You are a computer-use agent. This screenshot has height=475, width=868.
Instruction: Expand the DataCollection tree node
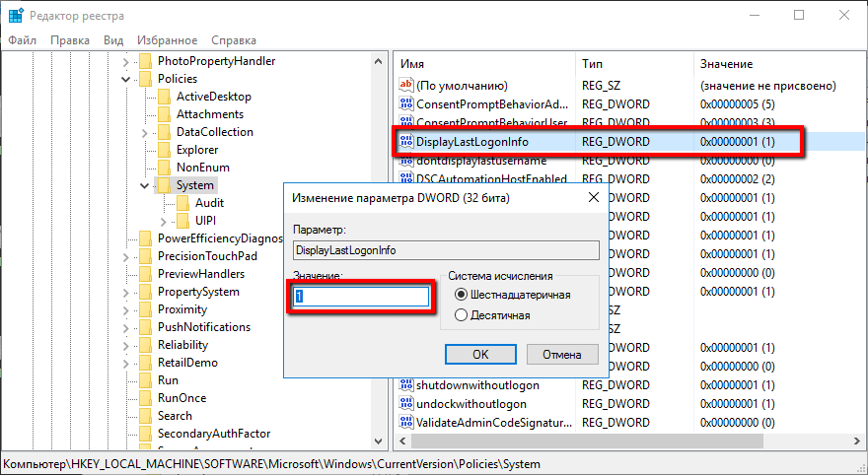point(145,133)
